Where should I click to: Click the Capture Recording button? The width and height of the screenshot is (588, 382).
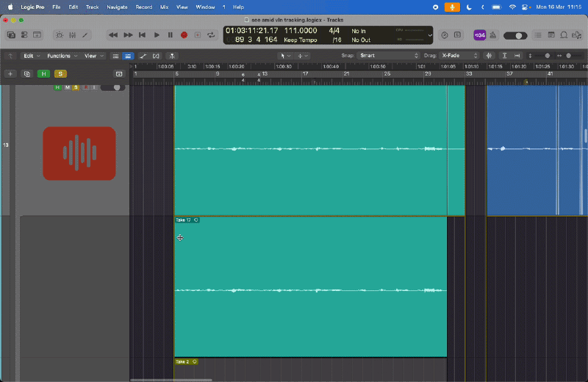198,35
